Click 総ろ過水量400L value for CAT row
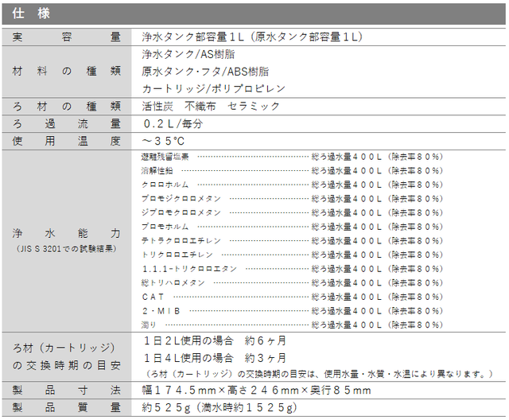 tap(347, 297)
